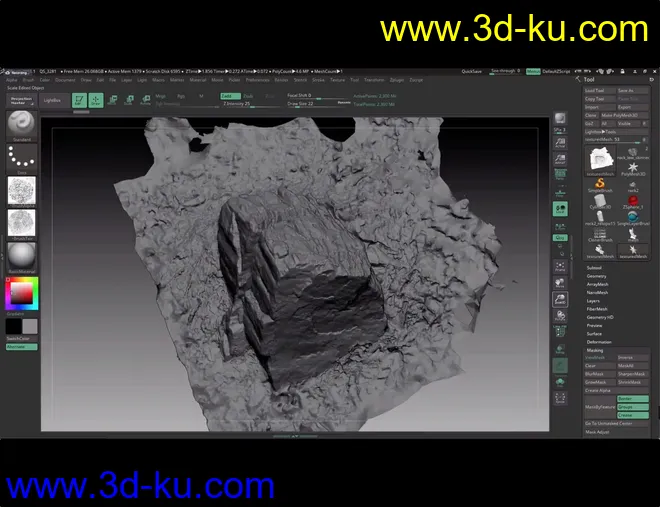660x507 pixels.
Task: Select the Cylinder3D tool
Action: (600, 202)
